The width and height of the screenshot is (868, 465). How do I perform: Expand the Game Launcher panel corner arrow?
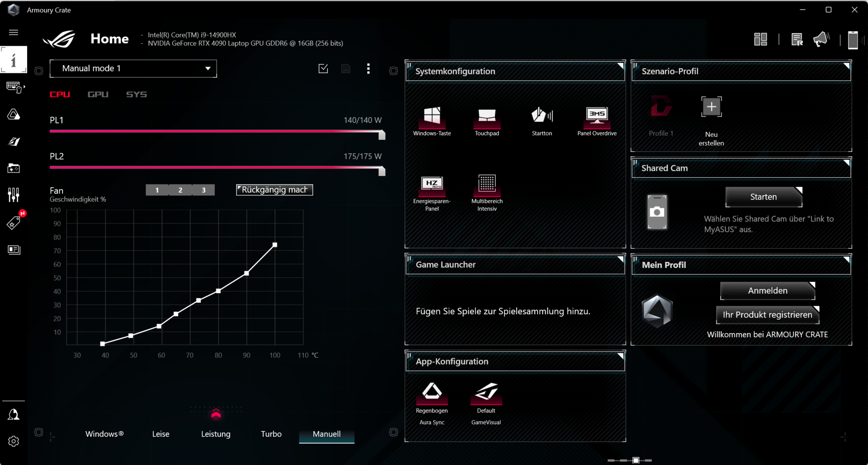click(x=620, y=260)
